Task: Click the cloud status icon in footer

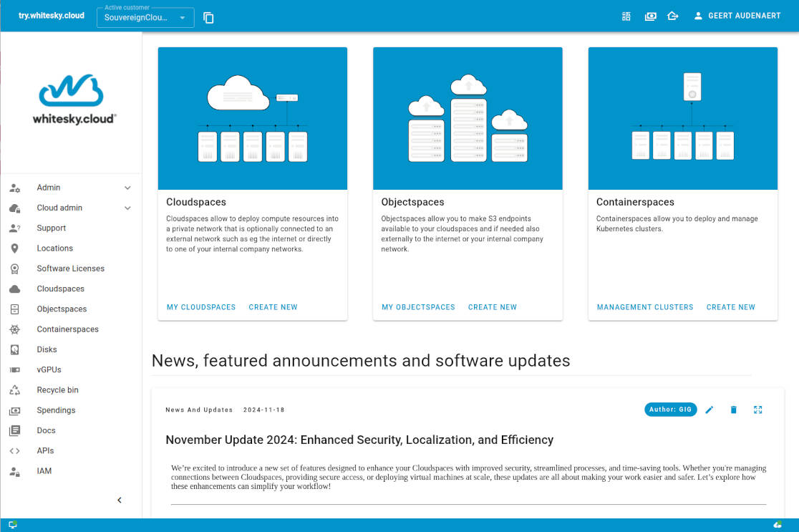Action: 778,525
